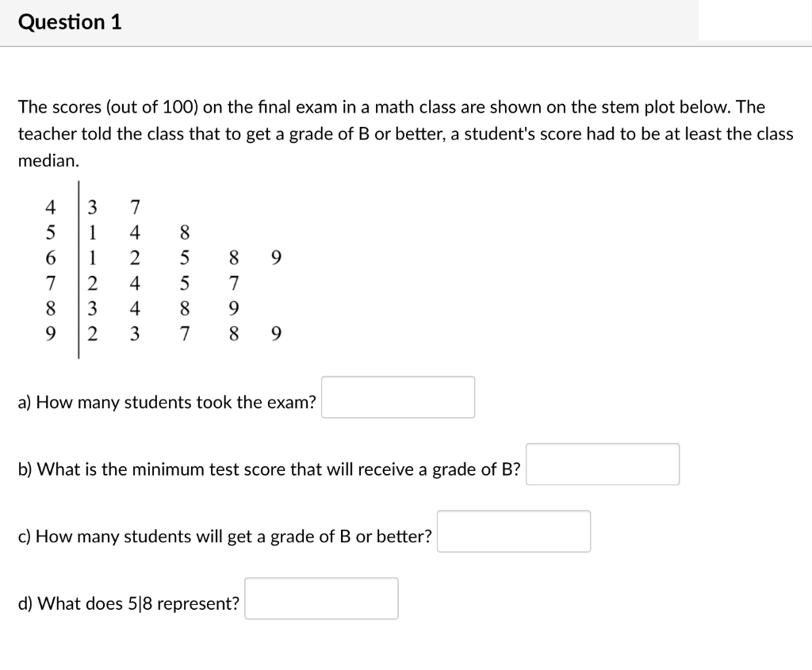Click the phrase 'grade of B or better'
Image resolution: width=812 pixels, height=670 pixels.
pyautogui.click(x=343, y=537)
